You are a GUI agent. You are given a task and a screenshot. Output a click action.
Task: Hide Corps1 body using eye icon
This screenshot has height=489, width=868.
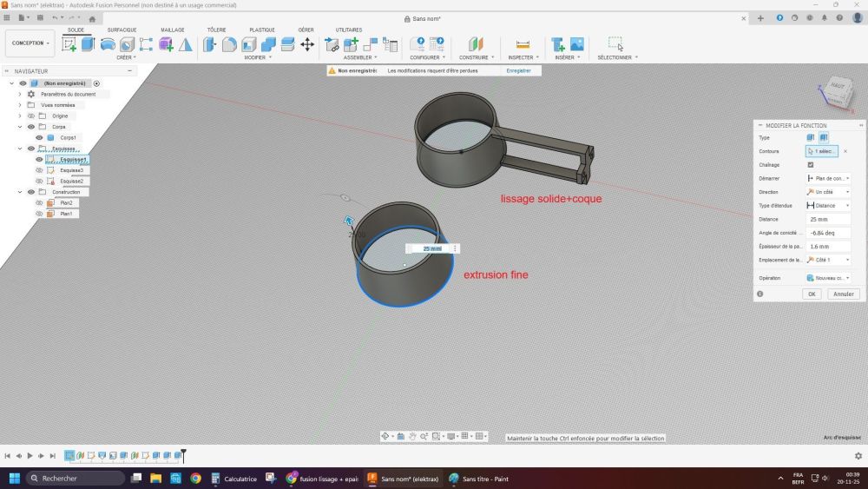[39, 137]
